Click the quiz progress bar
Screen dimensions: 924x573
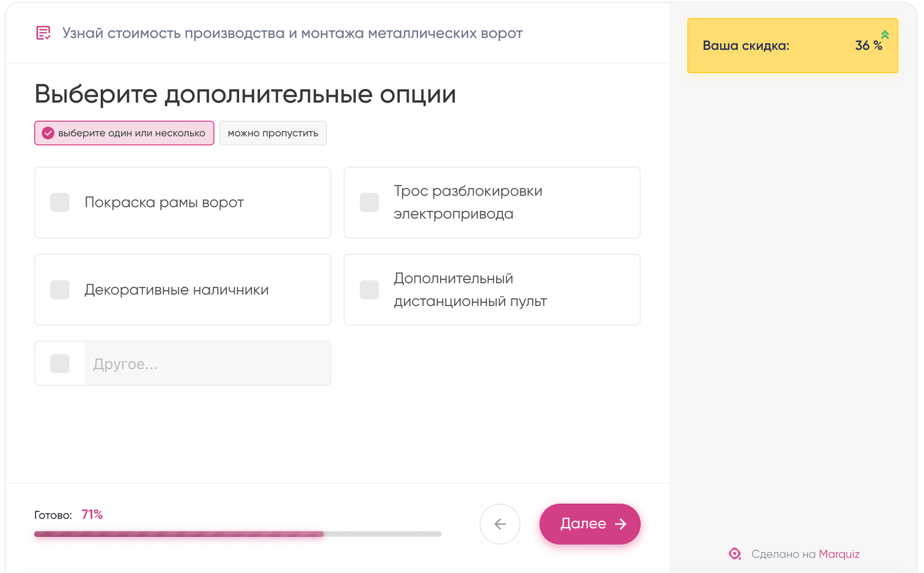(237, 534)
